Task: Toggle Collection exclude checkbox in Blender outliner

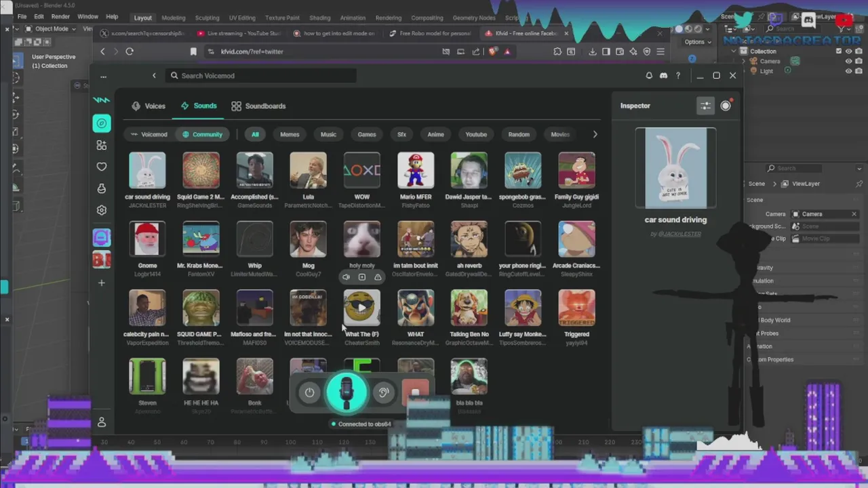Action: [839, 51]
